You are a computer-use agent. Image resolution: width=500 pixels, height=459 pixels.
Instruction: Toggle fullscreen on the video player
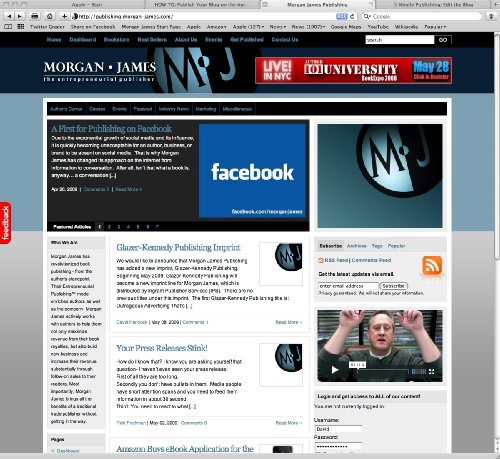click(431, 371)
